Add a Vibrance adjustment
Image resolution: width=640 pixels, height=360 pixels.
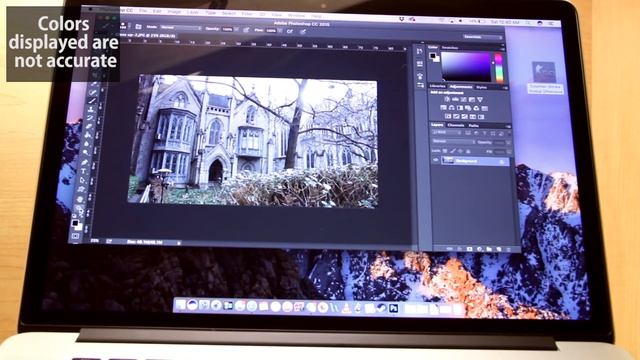(x=480, y=99)
